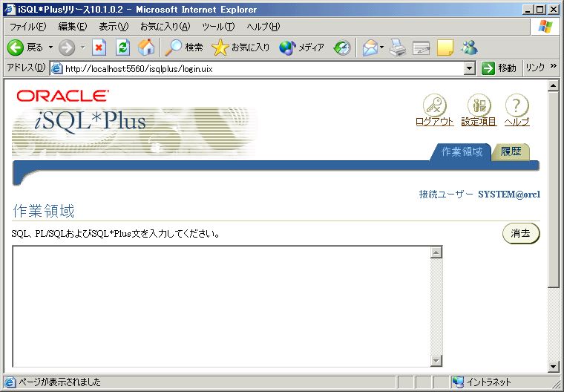This screenshot has height=392, width=564.
Task: Click the text area's scroll up arrow
Action: coord(436,252)
